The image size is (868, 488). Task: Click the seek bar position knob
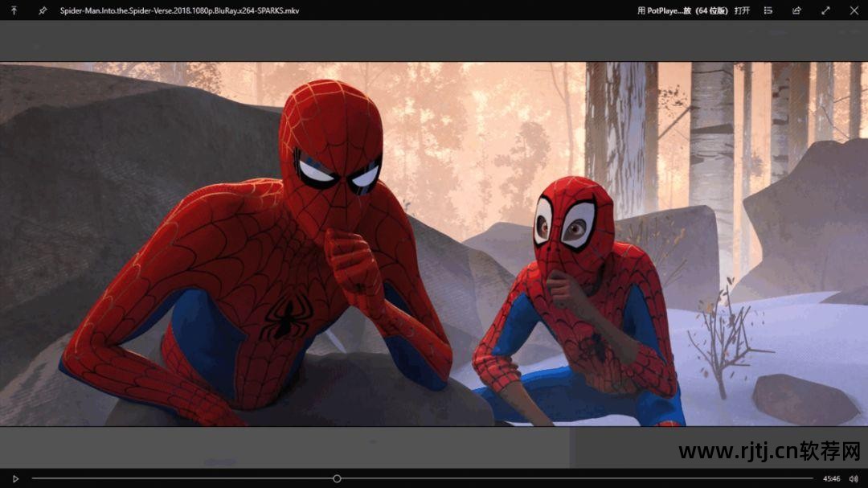(337, 478)
